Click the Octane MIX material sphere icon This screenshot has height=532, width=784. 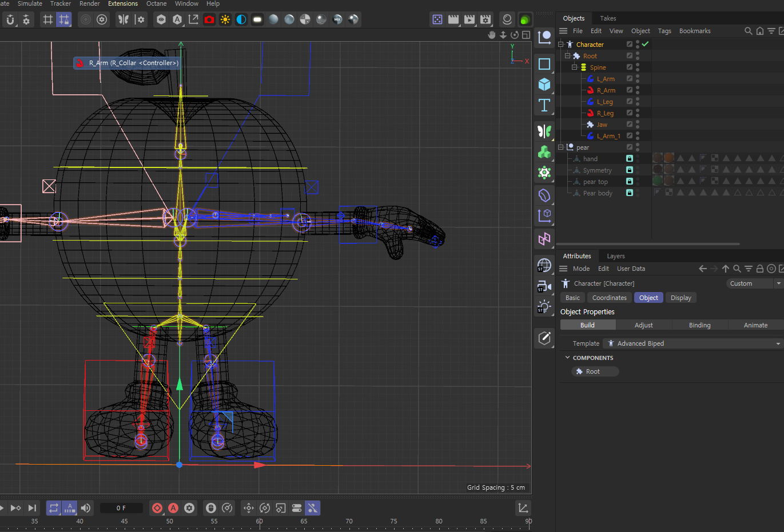tap(337, 20)
